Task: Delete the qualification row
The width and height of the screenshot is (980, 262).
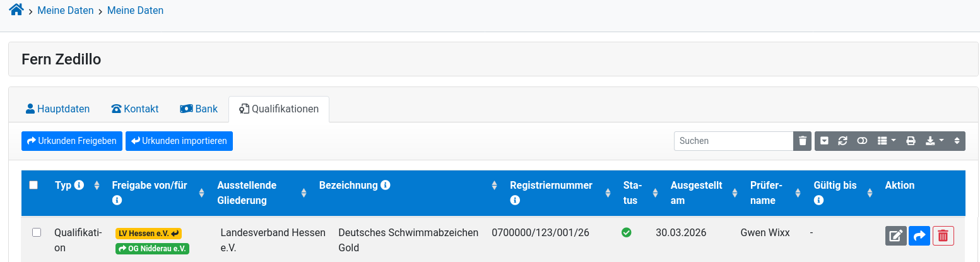Action: [943, 235]
